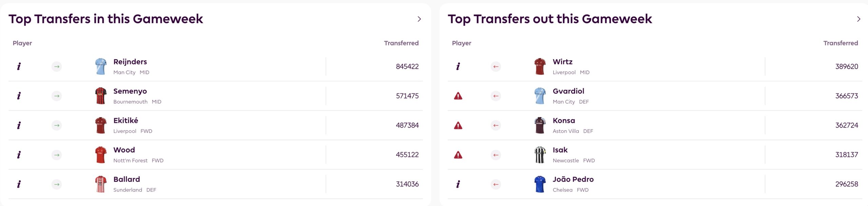The width and height of the screenshot is (868, 206).
Task: Open info icon for Reijnders
Action: pos(19,67)
